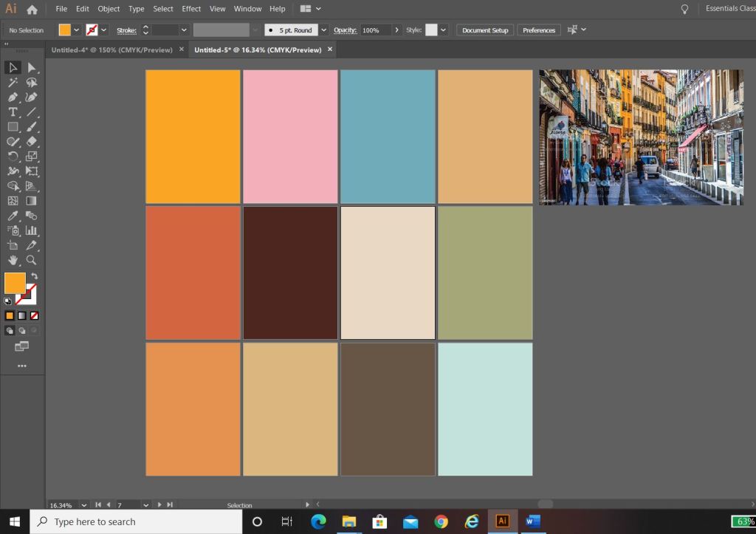Select the Zoom tool in toolbar
This screenshot has width=756, height=534.
point(31,260)
